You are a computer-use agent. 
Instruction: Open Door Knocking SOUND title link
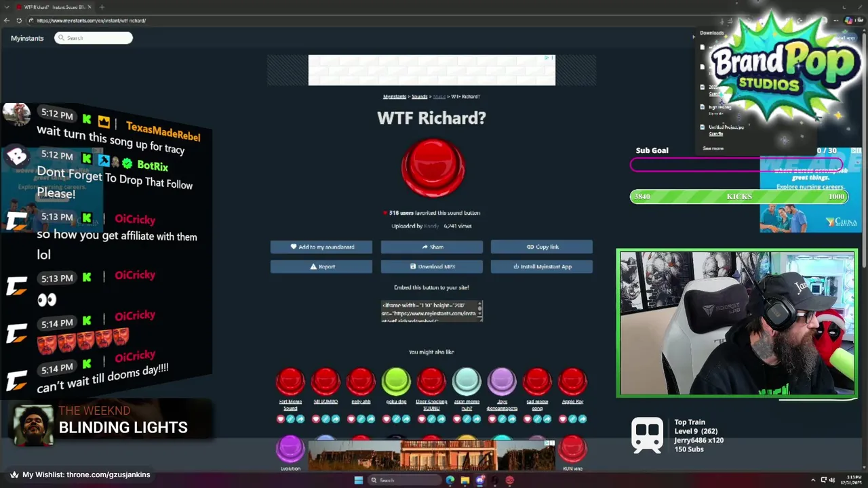coord(431,405)
